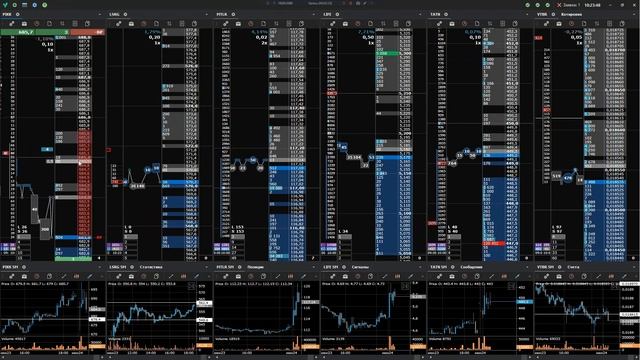Click the clock icon in PIKK order book toolbar

click(x=37, y=24)
